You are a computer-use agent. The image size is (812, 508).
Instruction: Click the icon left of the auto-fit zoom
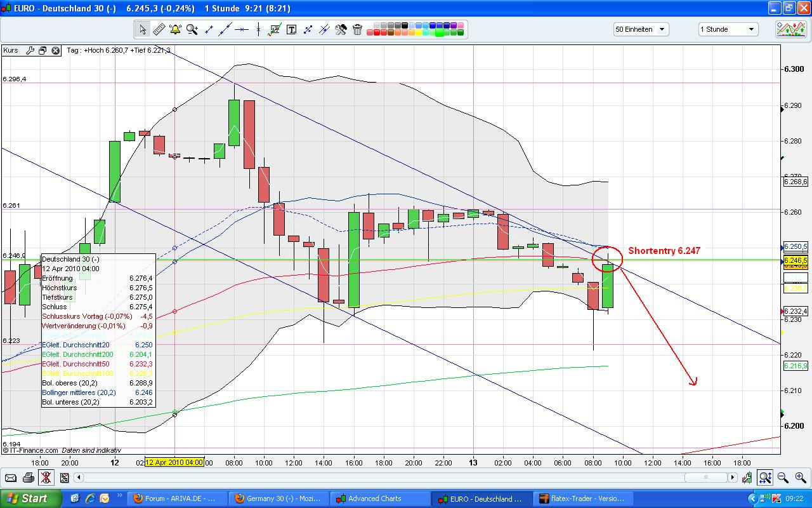click(749, 478)
